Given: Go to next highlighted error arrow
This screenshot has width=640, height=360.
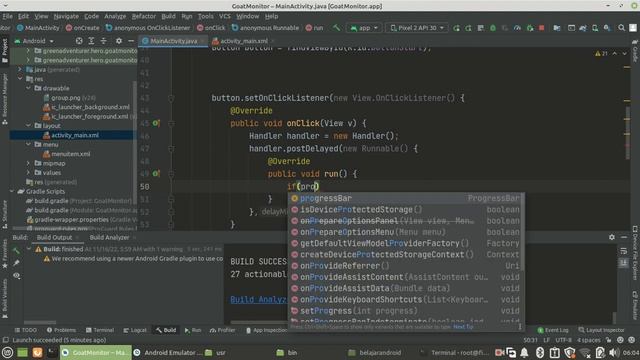Looking at the screenshot, I should tap(624, 53).
